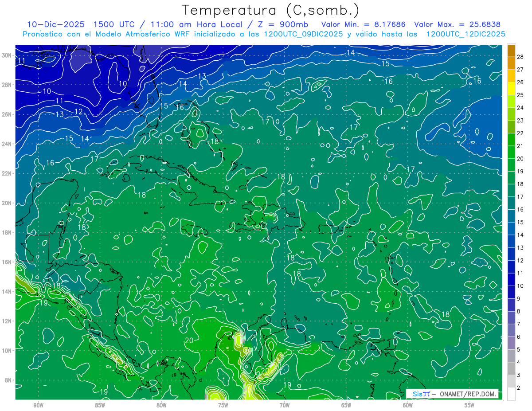Click the '85W' longitude axis label
Image resolution: width=532 pixels, height=411 pixels.
tap(100, 405)
